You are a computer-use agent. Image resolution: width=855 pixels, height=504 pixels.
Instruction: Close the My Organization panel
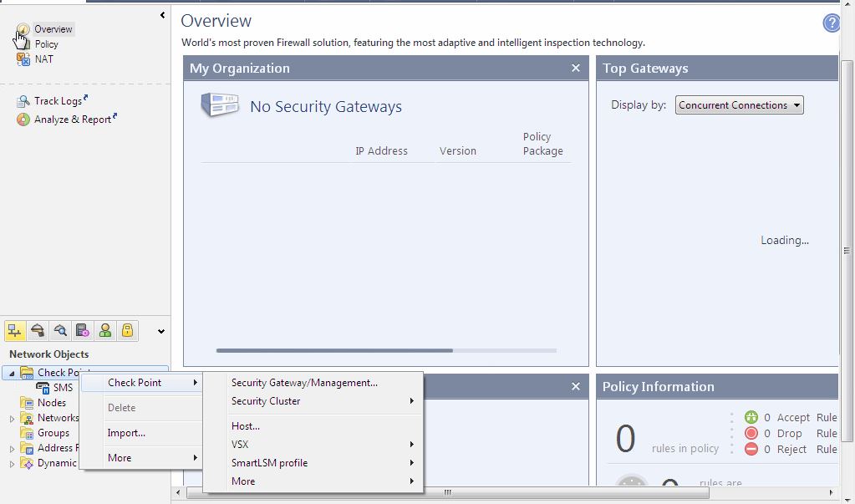(574, 68)
